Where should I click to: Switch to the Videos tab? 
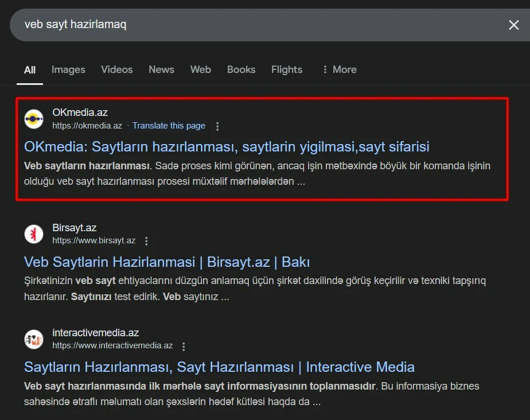coord(116,69)
